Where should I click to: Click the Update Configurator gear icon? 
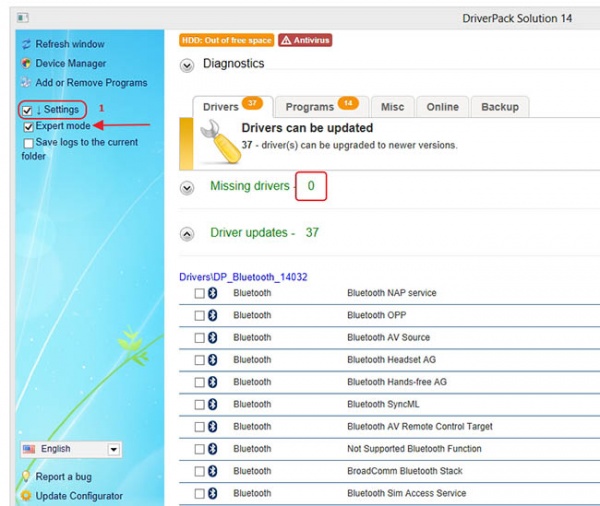(26, 496)
